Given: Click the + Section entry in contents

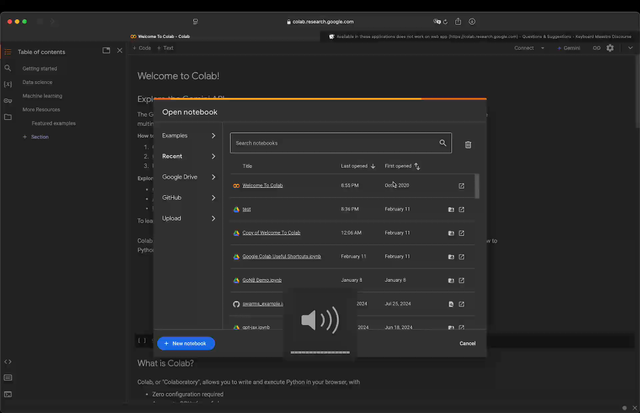Looking at the screenshot, I should (x=36, y=137).
